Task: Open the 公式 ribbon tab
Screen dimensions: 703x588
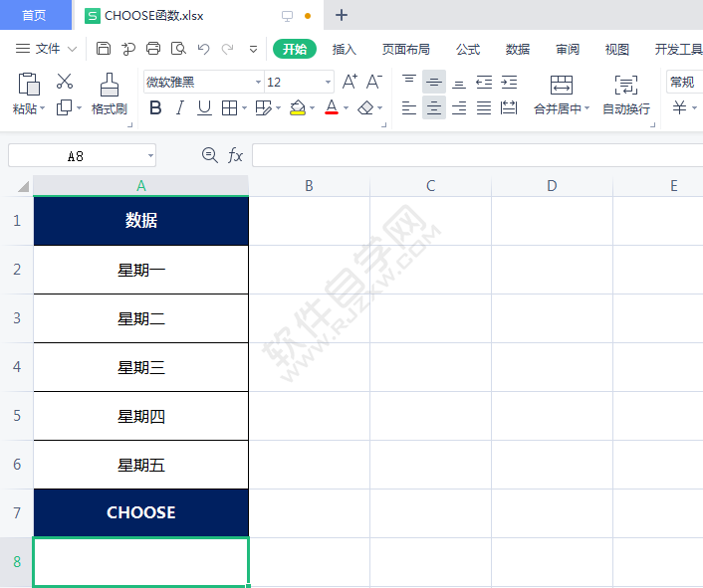Action: [x=468, y=49]
